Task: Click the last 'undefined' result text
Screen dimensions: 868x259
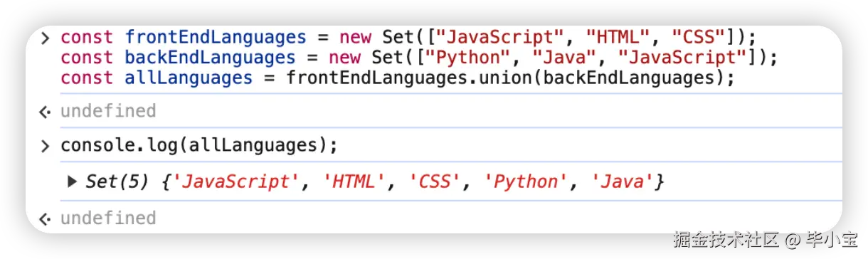Action: click(x=108, y=218)
